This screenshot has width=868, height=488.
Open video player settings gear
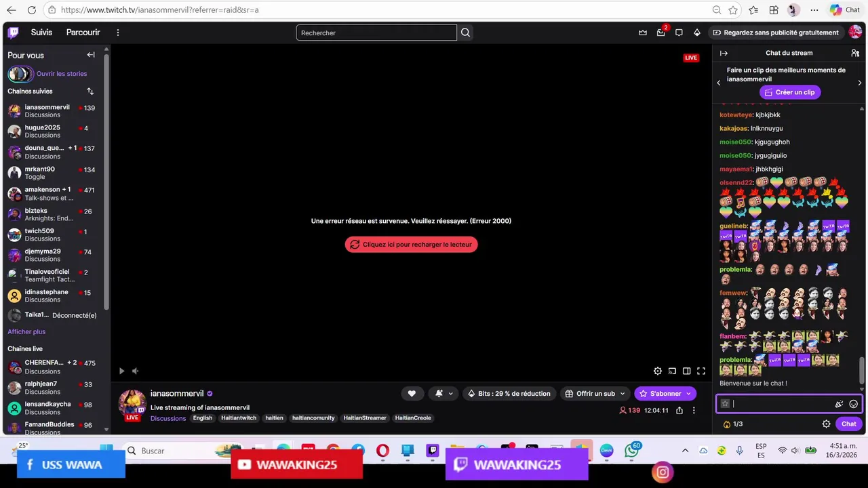tap(658, 371)
